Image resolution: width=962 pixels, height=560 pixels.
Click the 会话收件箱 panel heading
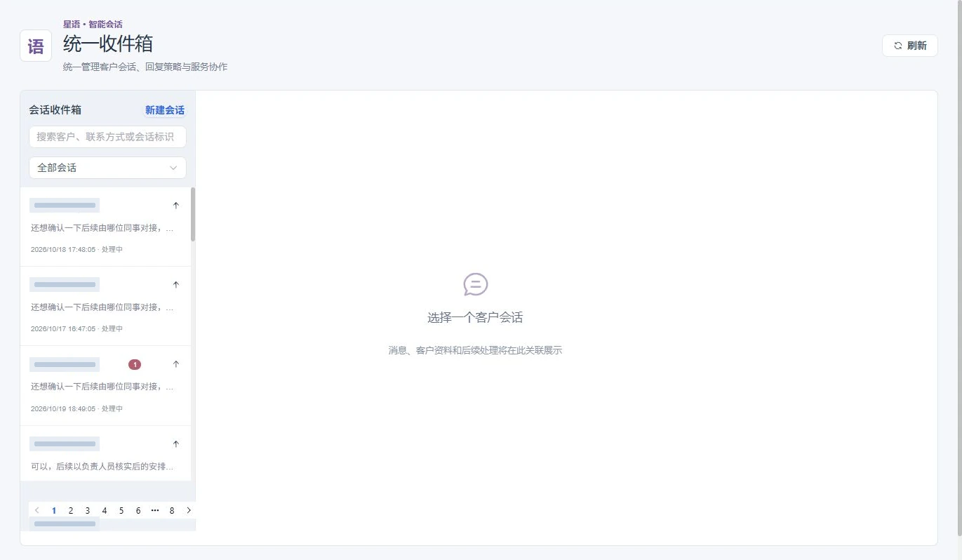pos(55,110)
